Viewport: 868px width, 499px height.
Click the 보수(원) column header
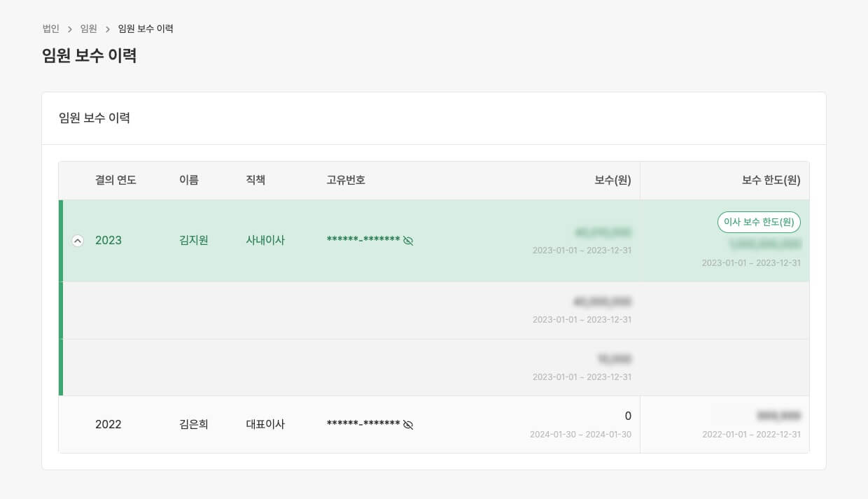tap(614, 180)
